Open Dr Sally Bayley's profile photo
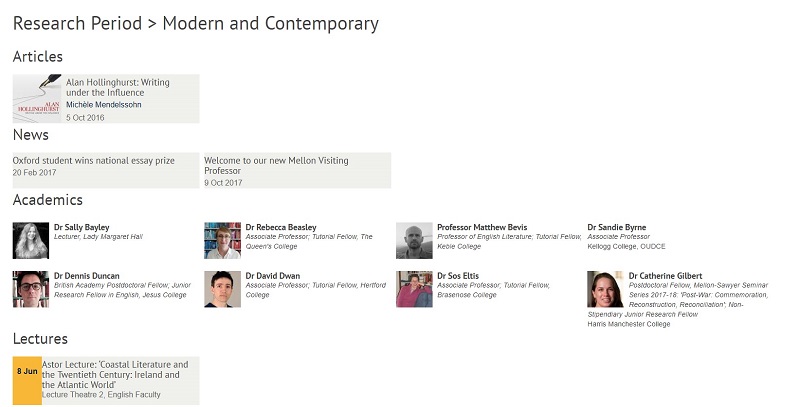The width and height of the screenshot is (800, 407). 31,241
